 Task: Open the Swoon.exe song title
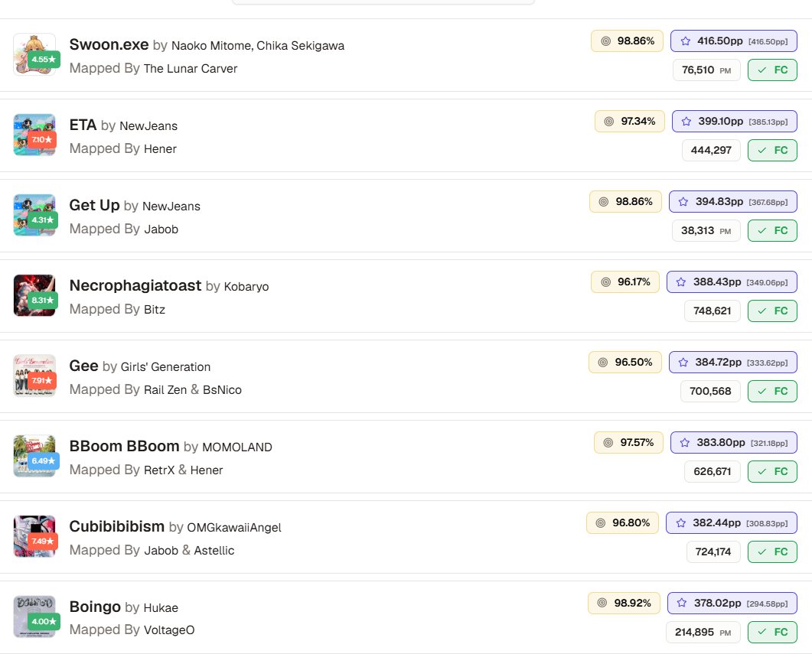pyautogui.click(x=109, y=45)
